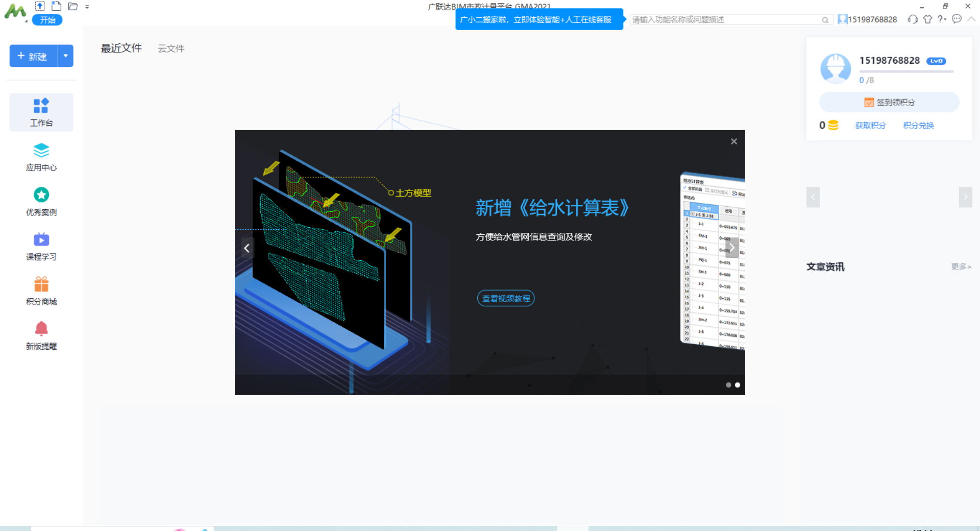Click the 新增《给水计算表》 banner title

point(552,208)
